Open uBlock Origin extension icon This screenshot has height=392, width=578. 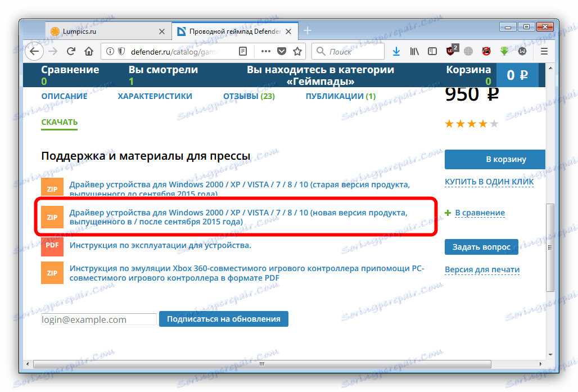451,51
